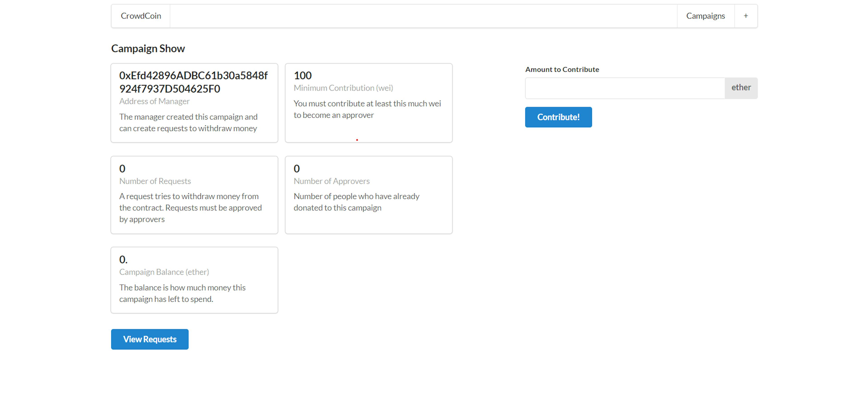Click the View Requests button
868x396 pixels.
[150, 339]
